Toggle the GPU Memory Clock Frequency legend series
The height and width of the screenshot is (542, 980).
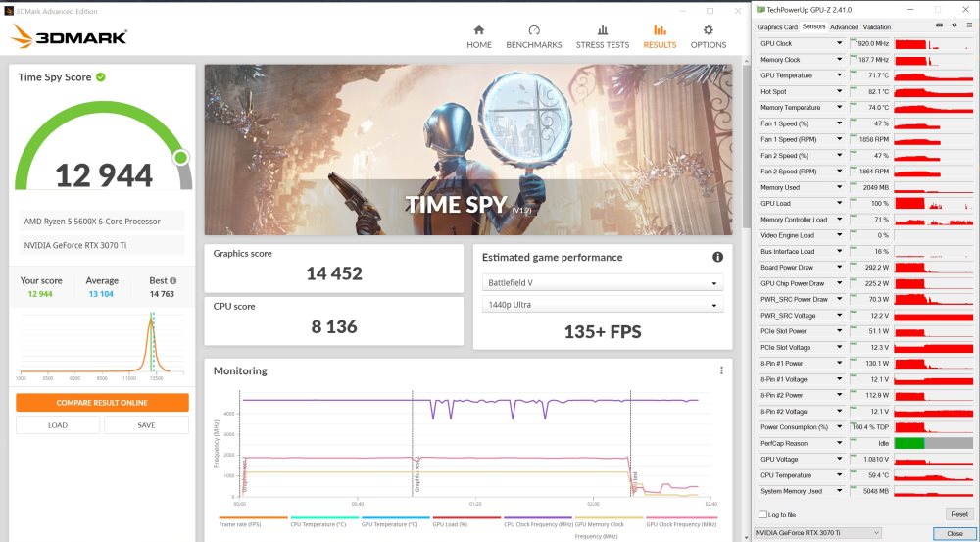point(609,526)
